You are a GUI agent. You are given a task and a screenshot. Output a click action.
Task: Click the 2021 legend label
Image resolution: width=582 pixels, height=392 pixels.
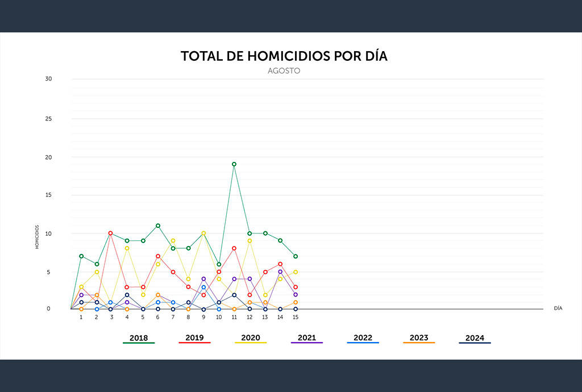[306, 338]
